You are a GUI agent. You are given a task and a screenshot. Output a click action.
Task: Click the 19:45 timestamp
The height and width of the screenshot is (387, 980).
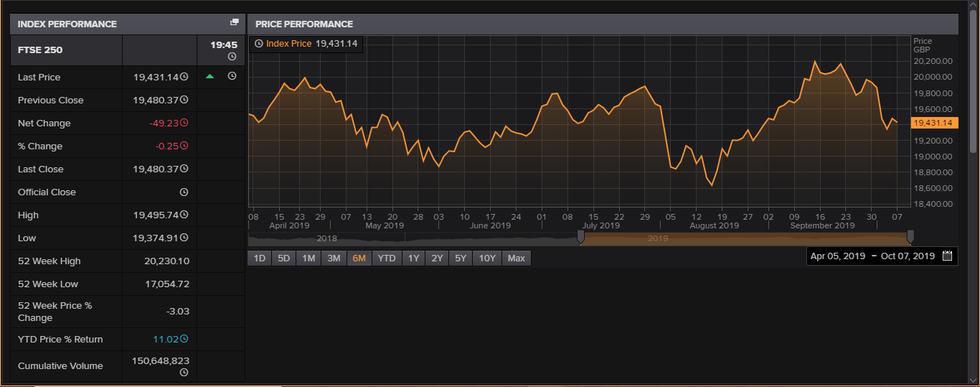tap(224, 45)
